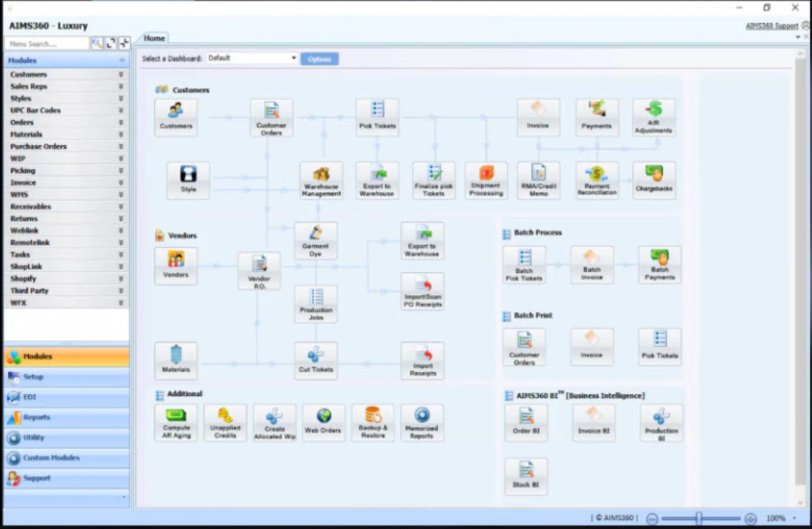The width and height of the screenshot is (812, 529).
Task: Open the Payments icon
Action: [597, 117]
